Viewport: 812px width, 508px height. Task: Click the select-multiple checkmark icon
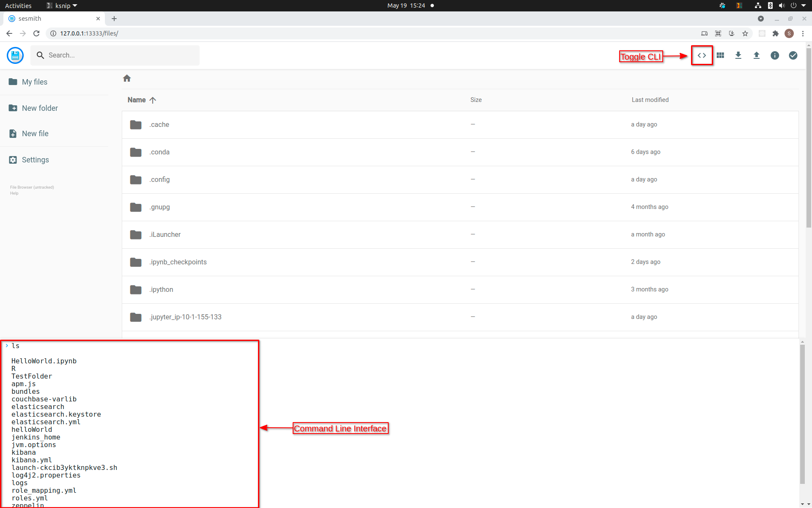(793, 55)
